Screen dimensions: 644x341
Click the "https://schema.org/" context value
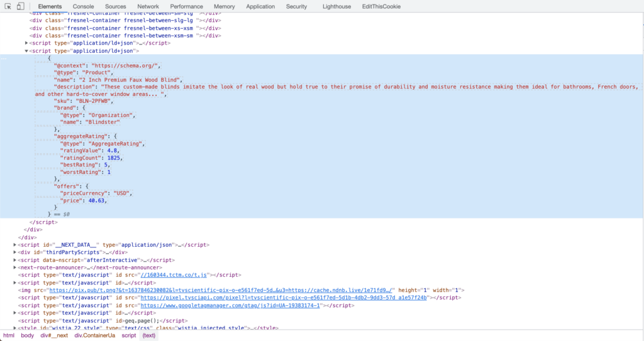pyautogui.click(x=125, y=66)
